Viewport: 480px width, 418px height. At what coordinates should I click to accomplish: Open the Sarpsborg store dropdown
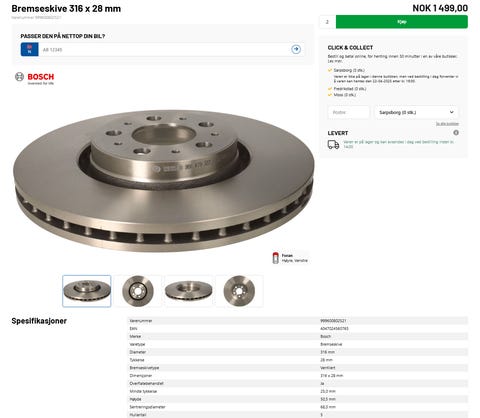(x=416, y=112)
